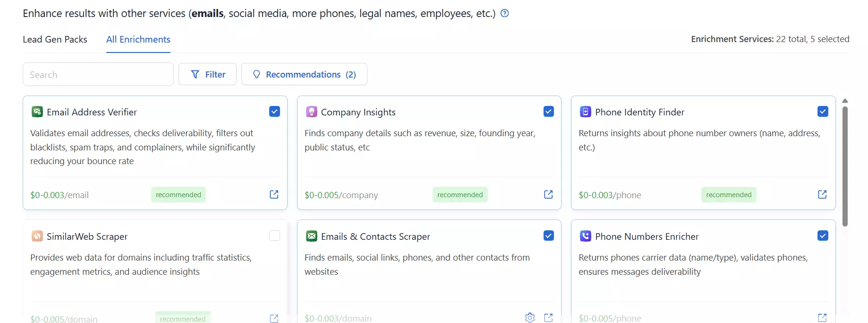The height and width of the screenshot is (323, 868).
Task: Open Phone Identity Finder external link icon
Action: [x=822, y=194]
